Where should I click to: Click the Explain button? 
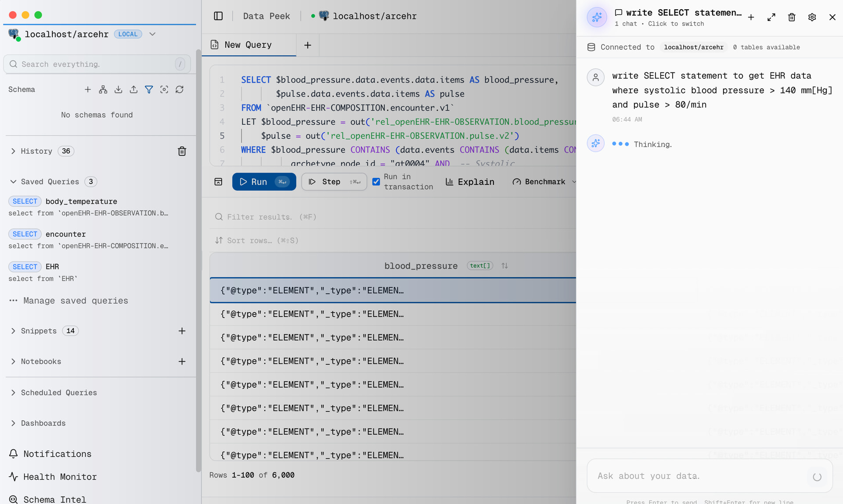click(x=470, y=182)
